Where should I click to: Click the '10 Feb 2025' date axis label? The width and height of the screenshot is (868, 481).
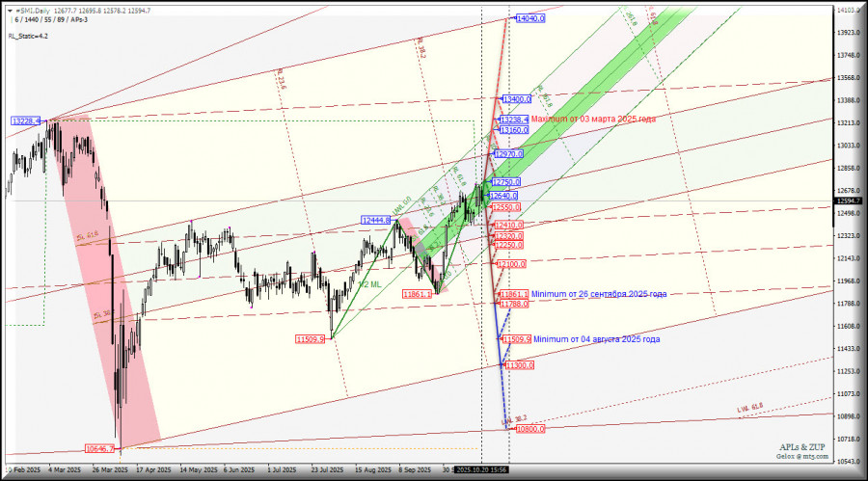(23, 469)
